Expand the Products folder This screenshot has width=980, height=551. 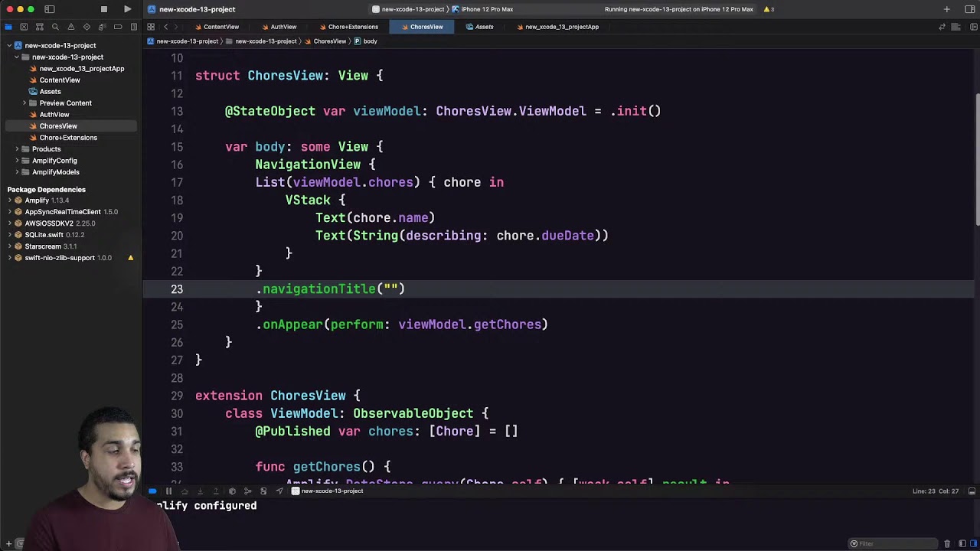(17, 149)
